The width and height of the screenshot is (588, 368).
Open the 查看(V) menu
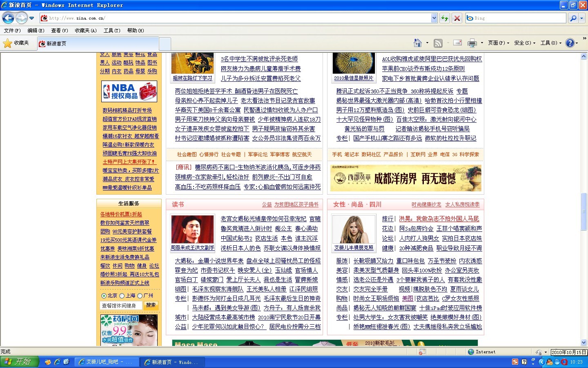pos(60,30)
